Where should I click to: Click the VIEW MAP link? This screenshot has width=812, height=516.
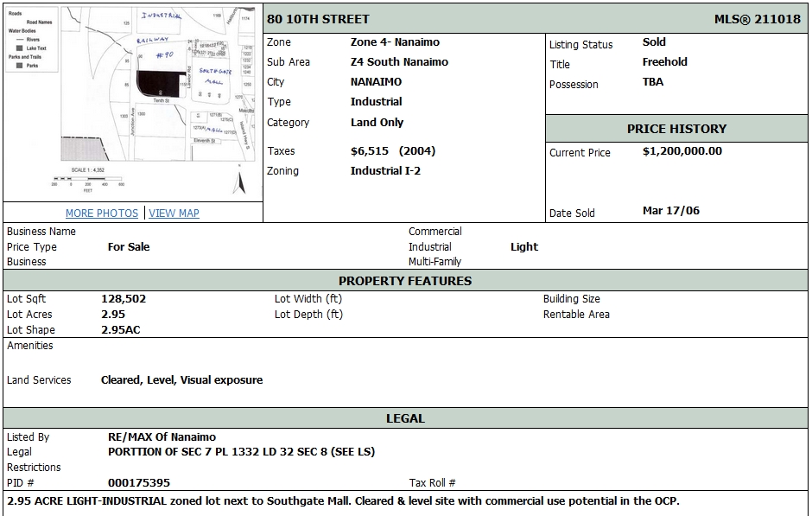(x=174, y=213)
